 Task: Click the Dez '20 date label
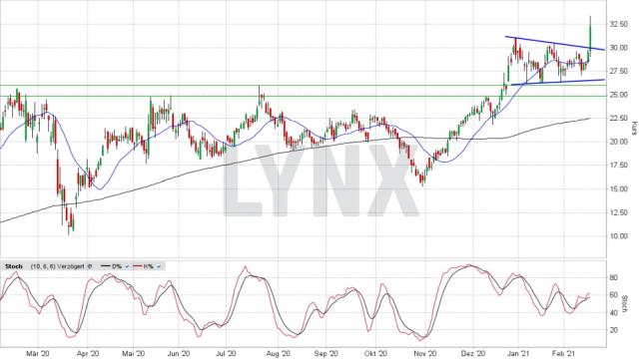point(472,353)
